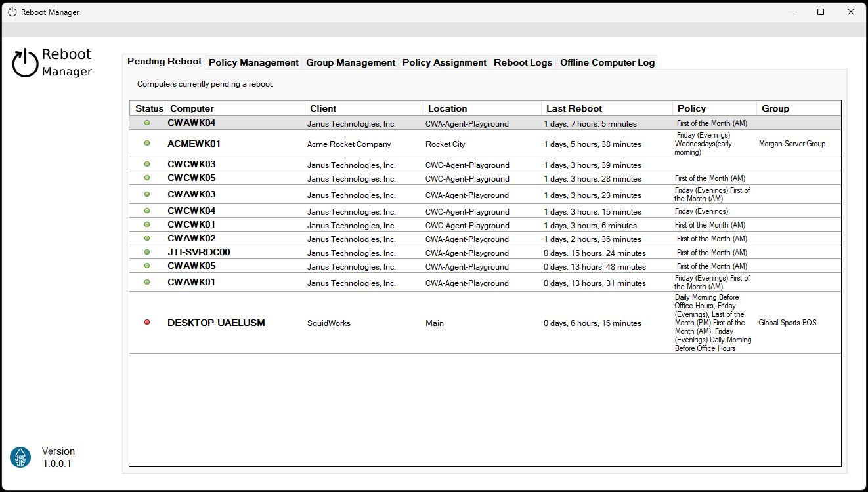
Task: Click the red status icon for DESKTOP-UAELUSM
Action: [x=146, y=323]
